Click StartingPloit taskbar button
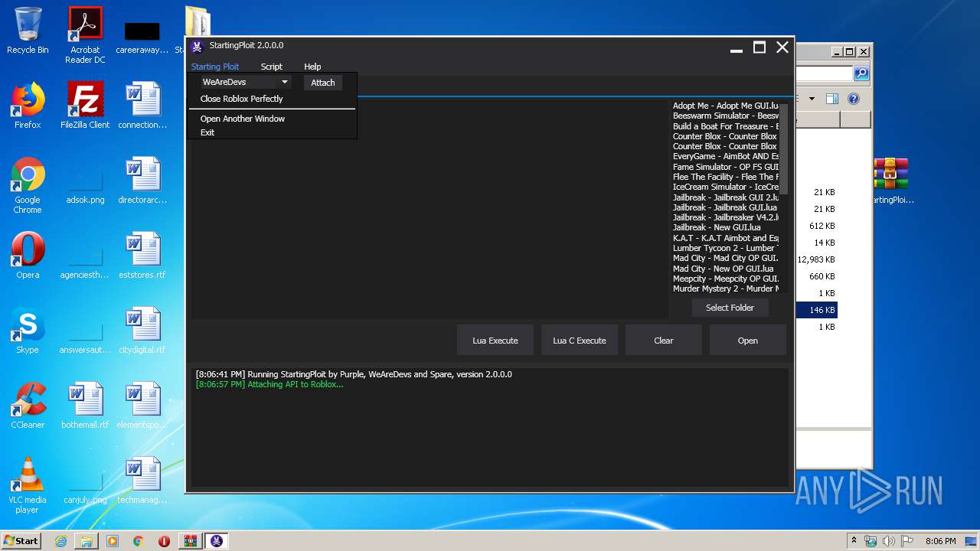 (x=217, y=541)
